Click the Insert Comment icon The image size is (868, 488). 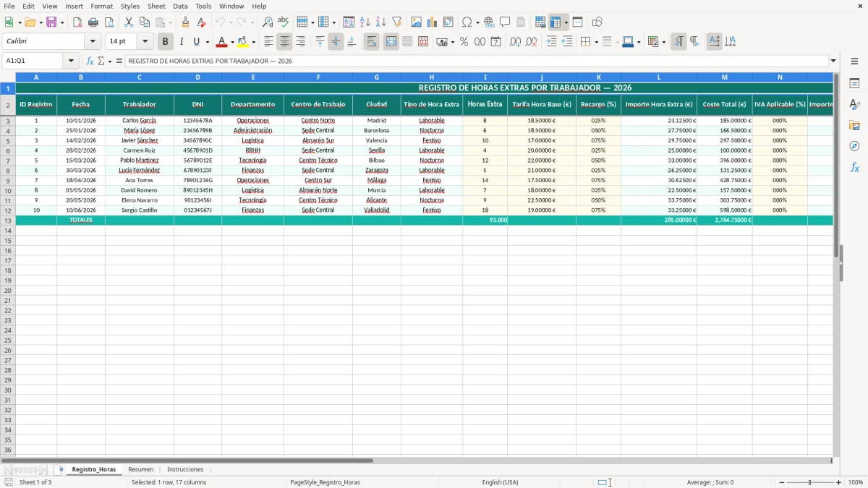point(505,22)
